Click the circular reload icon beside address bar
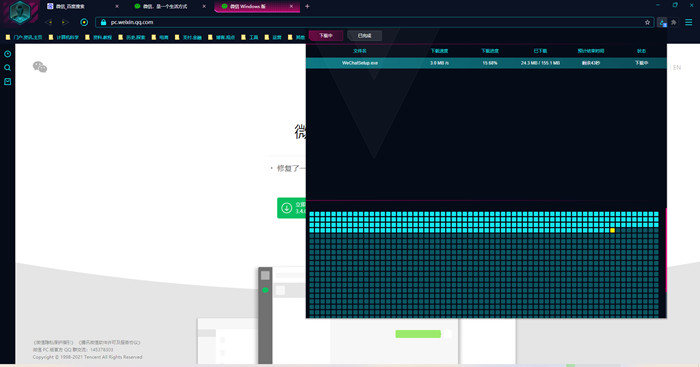The height and width of the screenshot is (367, 700). (x=84, y=22)
